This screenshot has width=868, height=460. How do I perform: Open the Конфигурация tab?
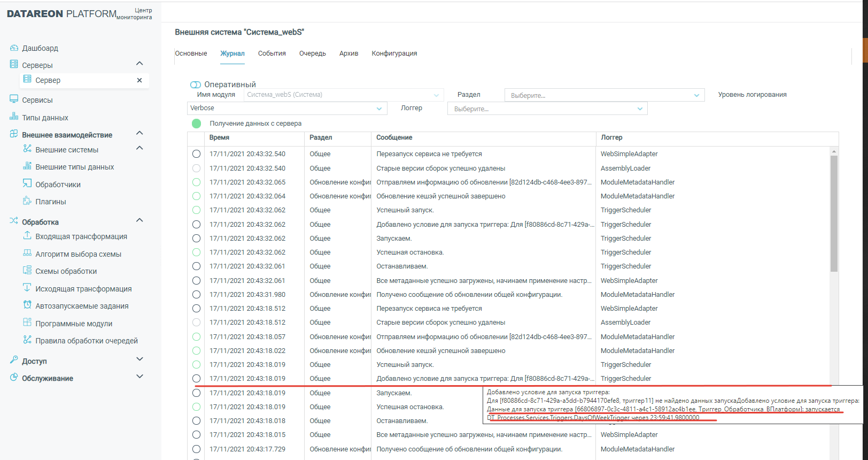[x=394, y=53]
